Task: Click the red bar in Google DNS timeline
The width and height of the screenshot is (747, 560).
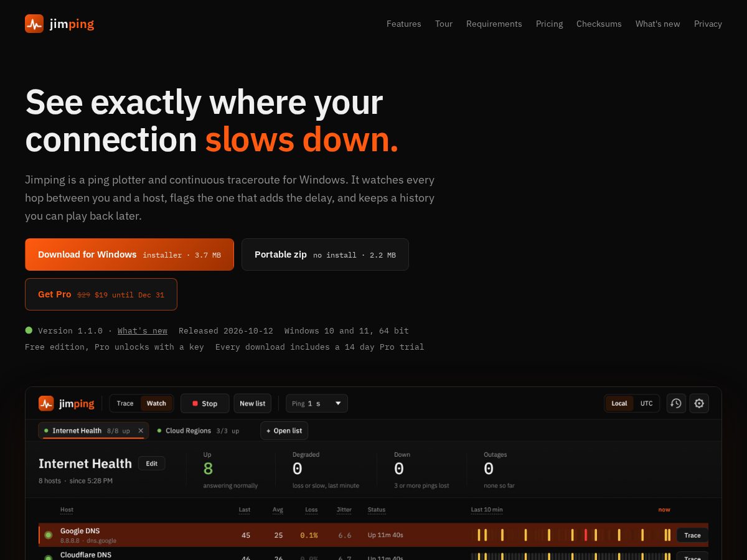Action: coord(586,535)
